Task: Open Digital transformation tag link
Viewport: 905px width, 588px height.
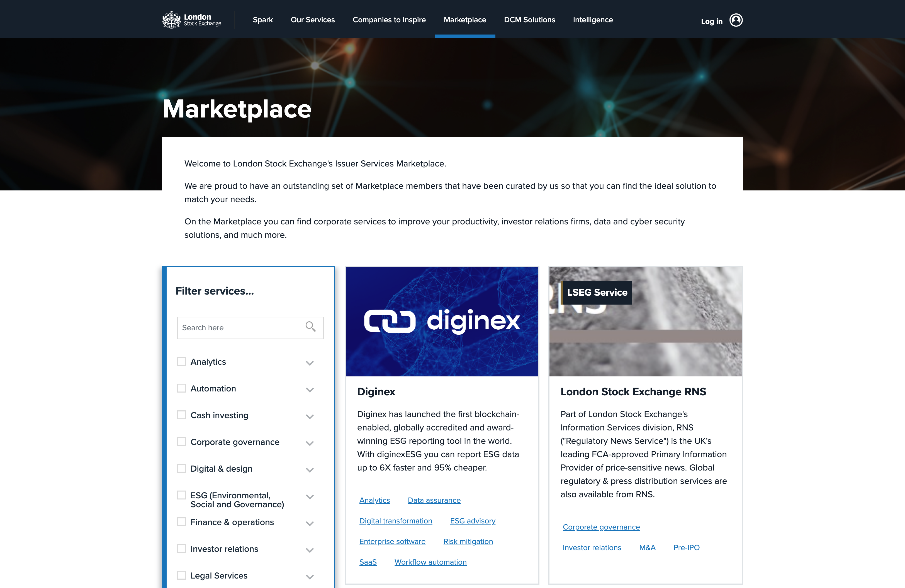Action: point(395,521)
